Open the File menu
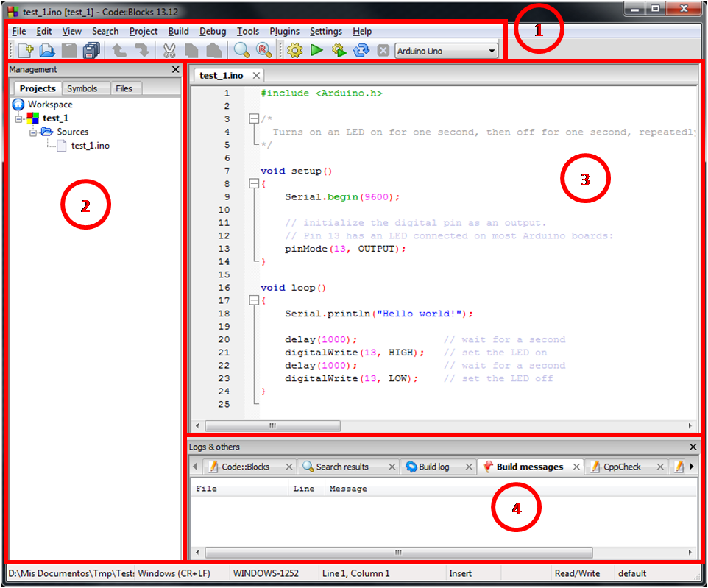The height and width of the screenshot is (588, 708). click(18, 31)
